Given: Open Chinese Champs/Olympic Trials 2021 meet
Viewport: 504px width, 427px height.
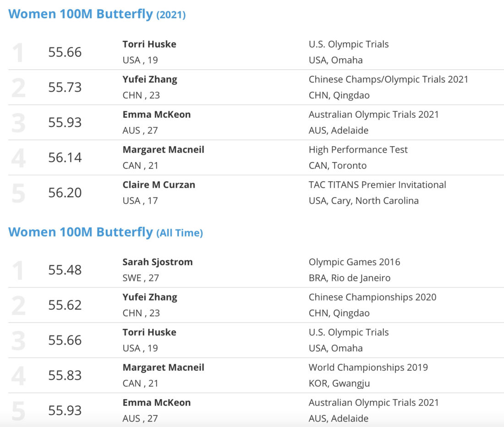Looking at the screenshot, I should click(389, 79).
